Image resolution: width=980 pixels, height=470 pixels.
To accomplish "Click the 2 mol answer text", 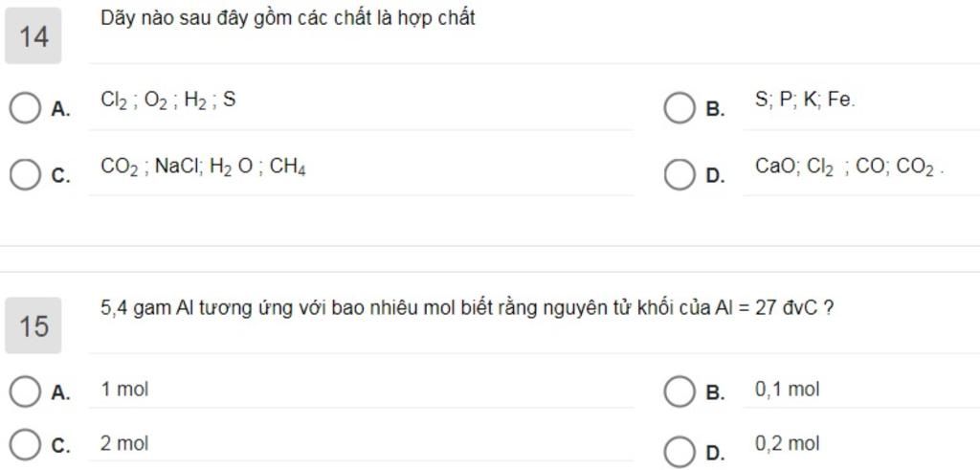I will [x=124, y=444].
